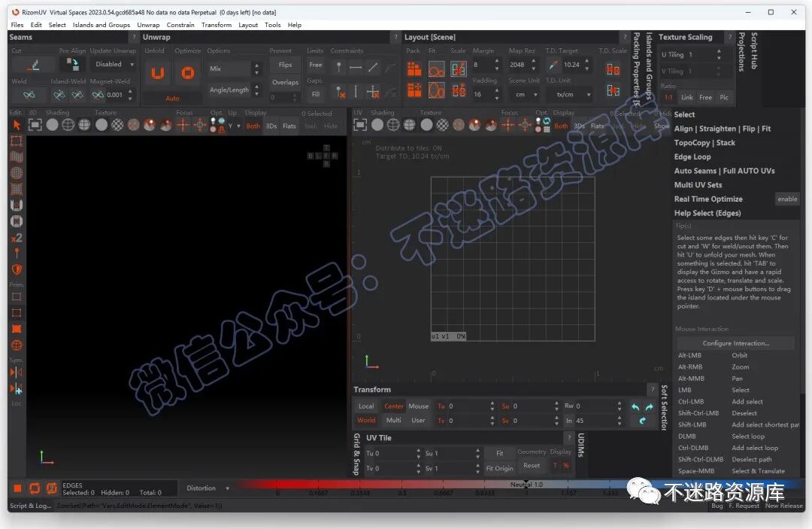The width and height of the screenshot is (812, 529).
Task: Click the vertical constraint icon
Action: (356, 93)
